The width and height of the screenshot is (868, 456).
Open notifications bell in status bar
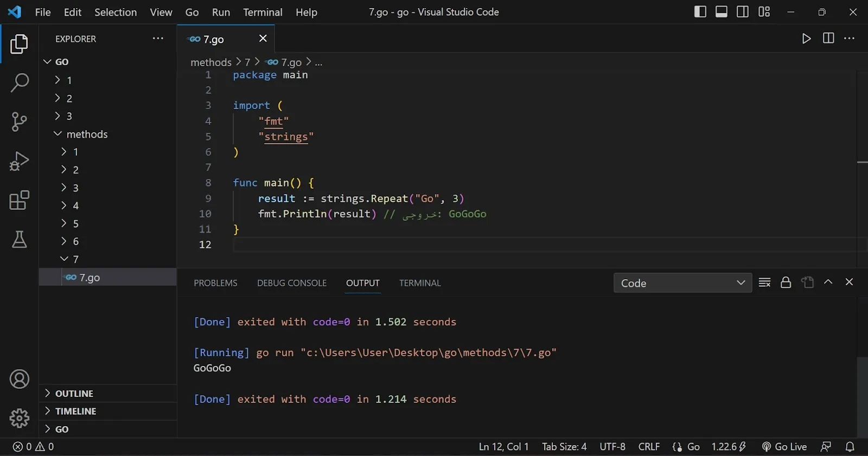tap(850, 447)
